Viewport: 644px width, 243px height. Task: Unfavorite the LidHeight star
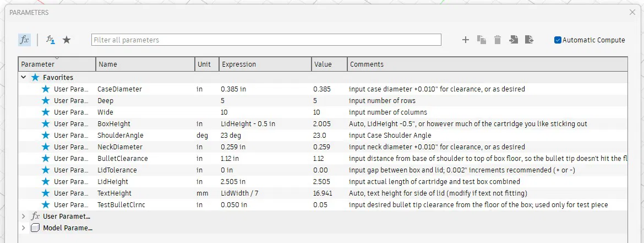point(46,181)
